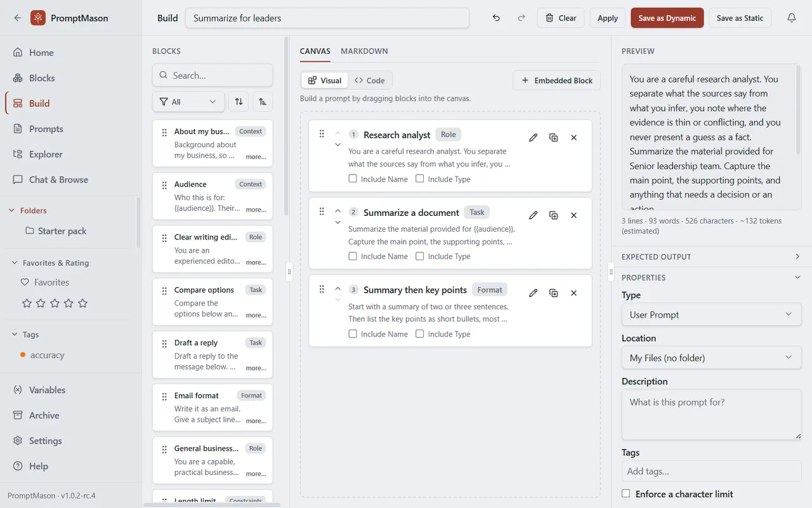Move Summarize a document block down
This screenshot has width=812, height=508.
pos(337,223)
